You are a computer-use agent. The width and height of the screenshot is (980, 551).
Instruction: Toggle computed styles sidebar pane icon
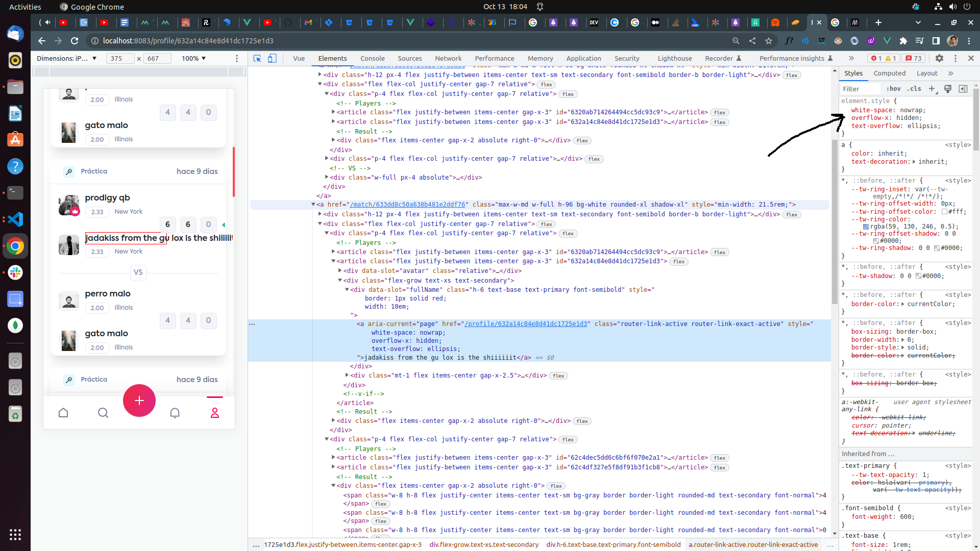coord(963,89)
